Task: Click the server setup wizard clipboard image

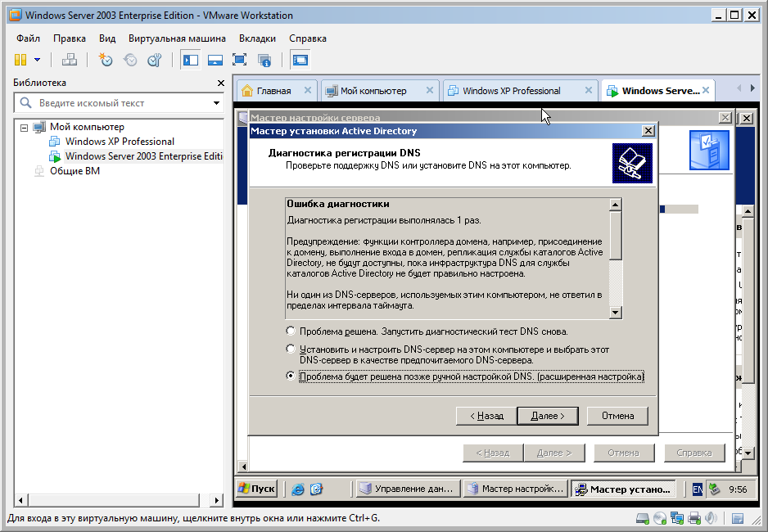Action: [x=709, y=151]
